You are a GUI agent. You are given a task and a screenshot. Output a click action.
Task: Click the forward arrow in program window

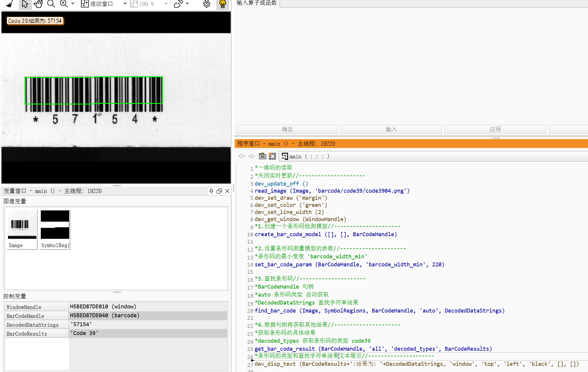[252, 156]
